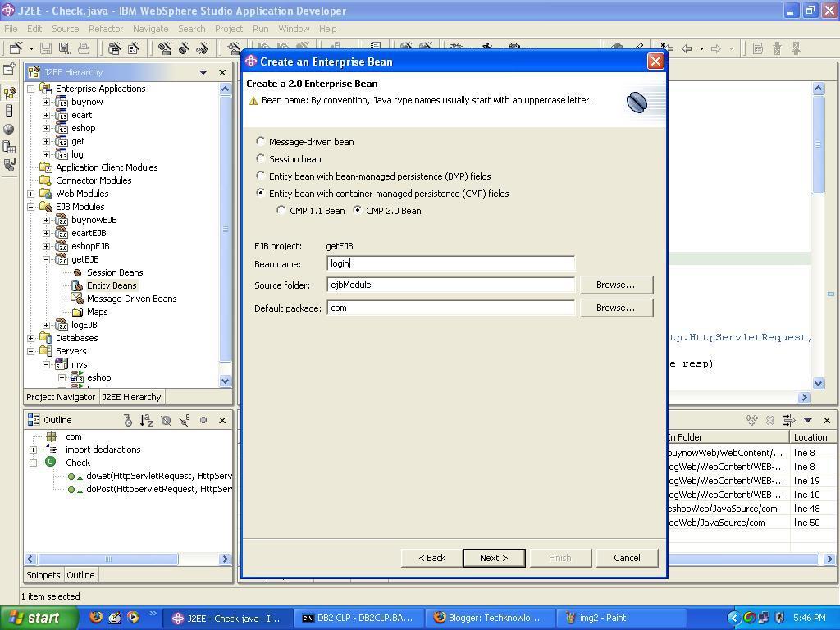Viewport: 840px width, 630px height.
Task: Open the Navigate menu
Action: [151, 29]
